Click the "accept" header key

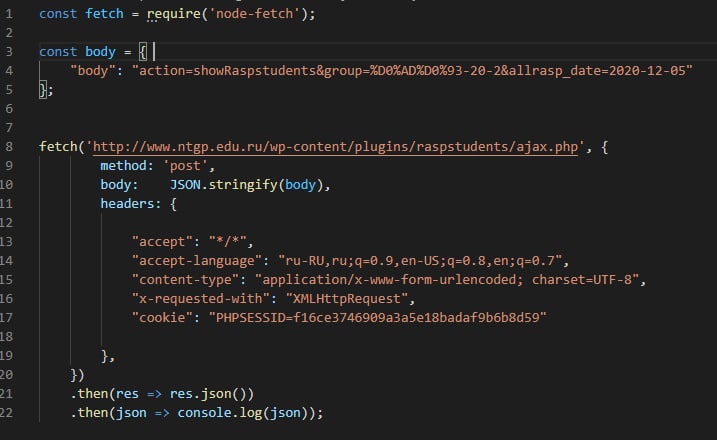tap(162, 241)
